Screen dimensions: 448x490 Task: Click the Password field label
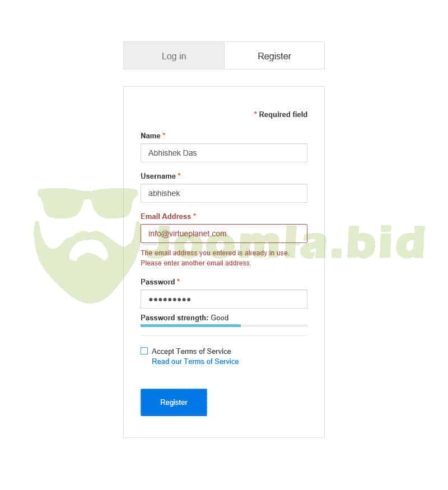pyautogui.click(x=158, y=282)
